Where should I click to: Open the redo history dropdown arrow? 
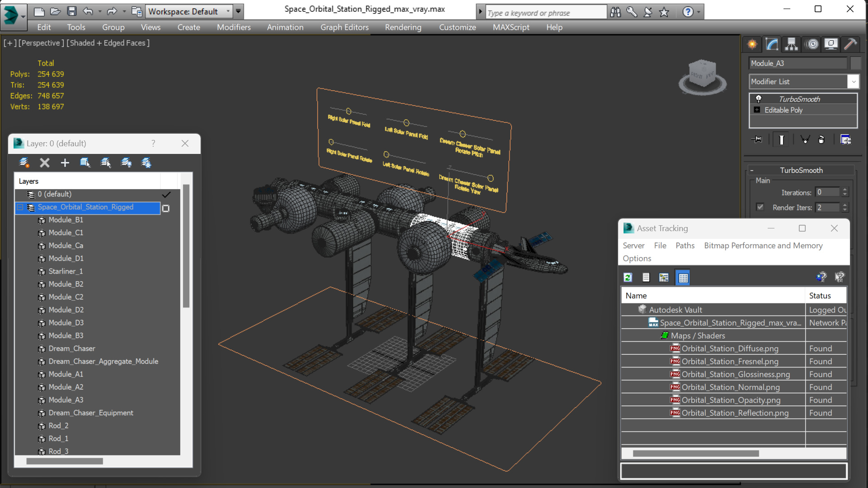[124, 11]
